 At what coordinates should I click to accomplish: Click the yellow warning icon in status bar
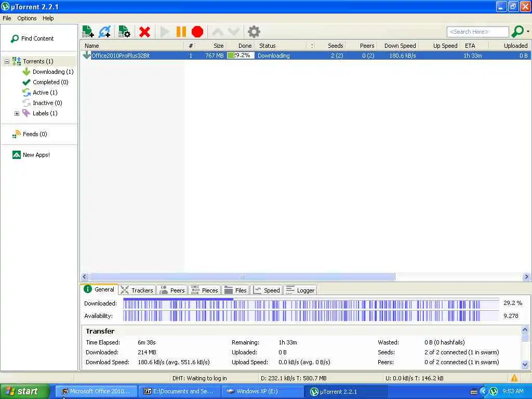(x=514, y=378)
